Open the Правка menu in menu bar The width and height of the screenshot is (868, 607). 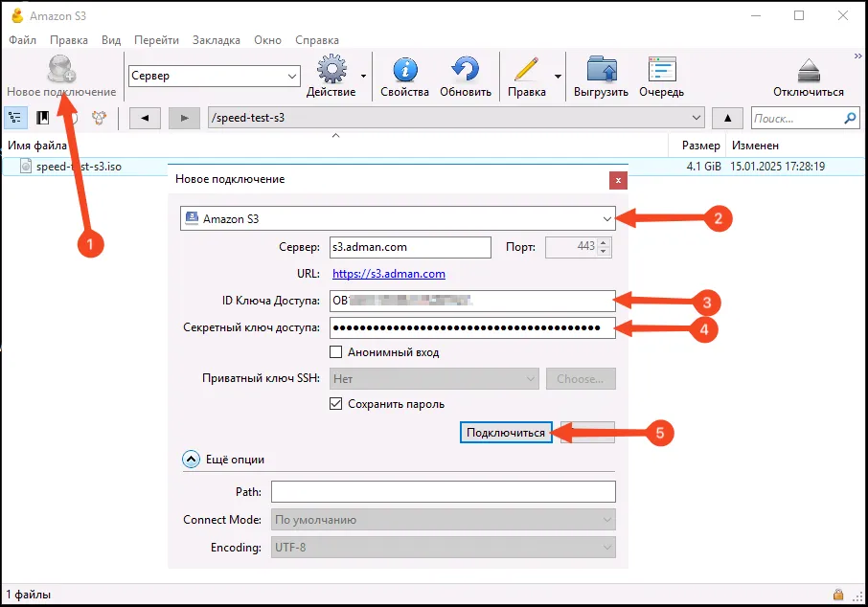click(69, 40)
